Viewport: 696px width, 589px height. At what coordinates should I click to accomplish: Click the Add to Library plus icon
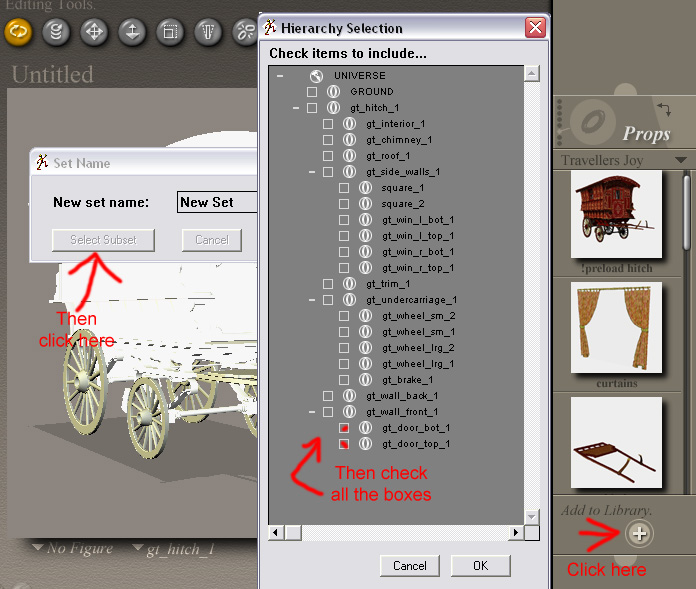click(x=639, y=534)
